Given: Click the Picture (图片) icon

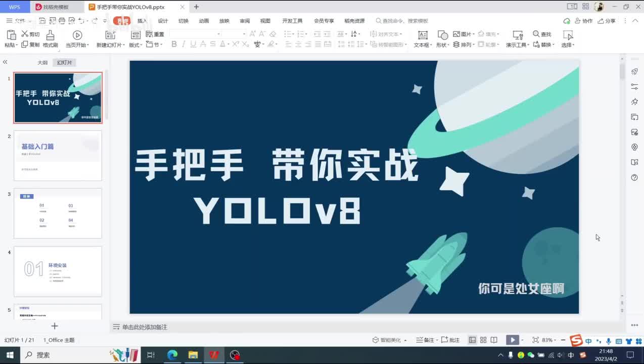Looking at the screenshot, I should coord(456,34).
